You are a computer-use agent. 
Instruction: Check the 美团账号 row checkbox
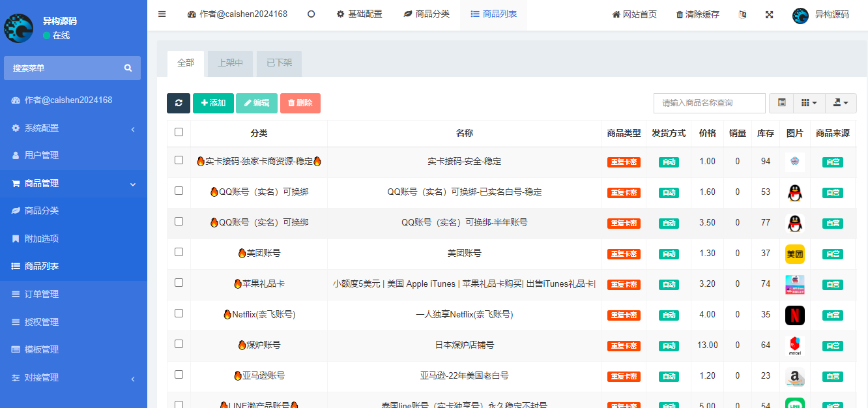tap(179, 252)
